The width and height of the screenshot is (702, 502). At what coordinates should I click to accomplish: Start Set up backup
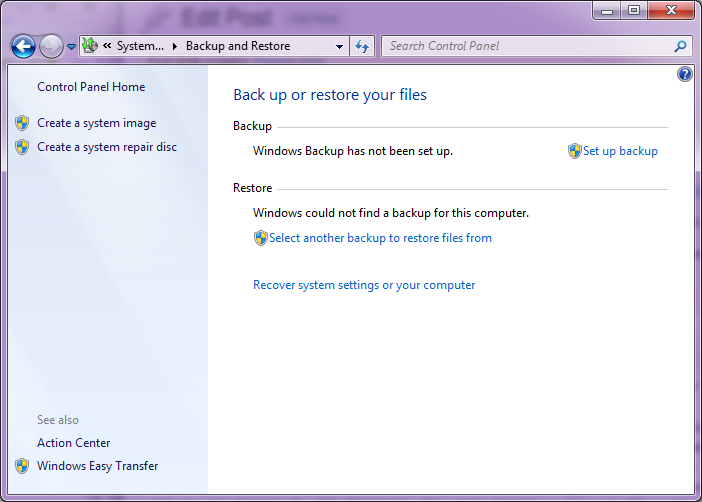pos(620,151)
